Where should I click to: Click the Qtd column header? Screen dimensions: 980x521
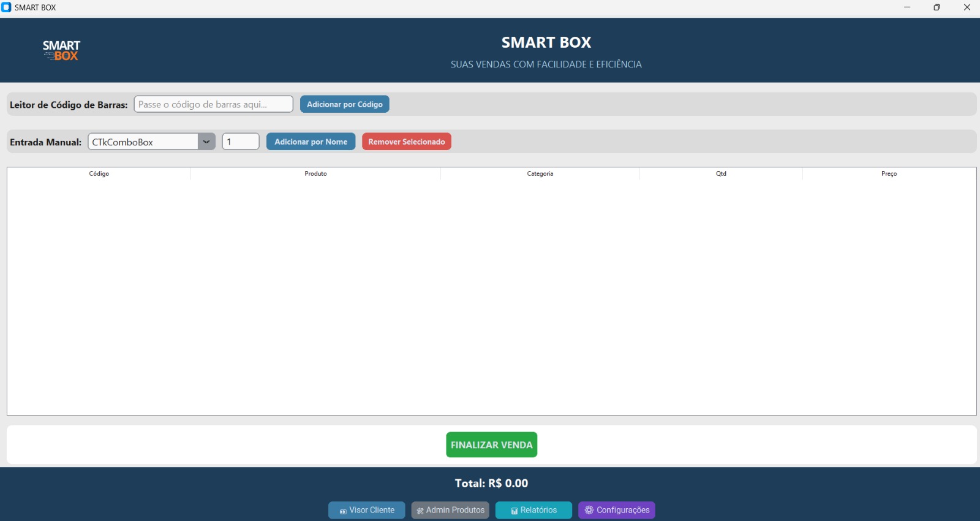tap(721, 174)
